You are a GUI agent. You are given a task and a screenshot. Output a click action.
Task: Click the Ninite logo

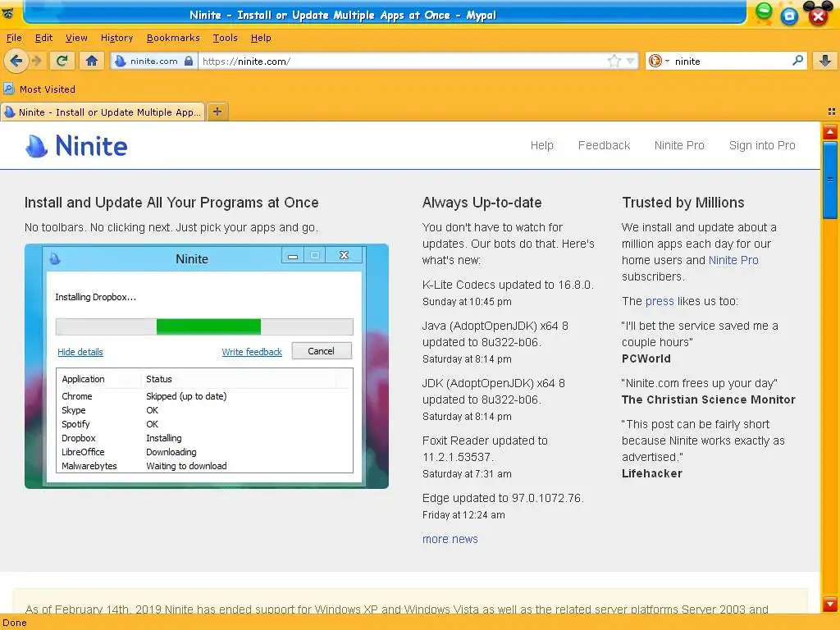coord(76,146)
